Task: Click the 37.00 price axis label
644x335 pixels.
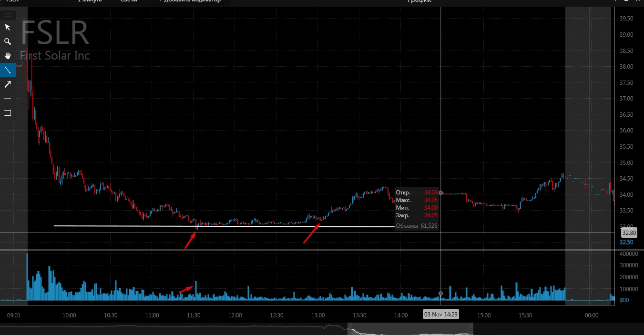Action: tap(626, 99)
